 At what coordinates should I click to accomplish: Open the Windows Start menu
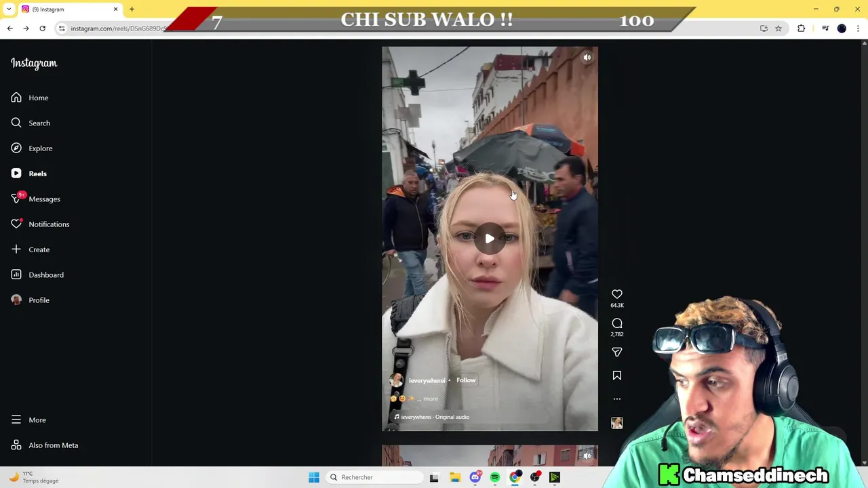coord(314,477)
